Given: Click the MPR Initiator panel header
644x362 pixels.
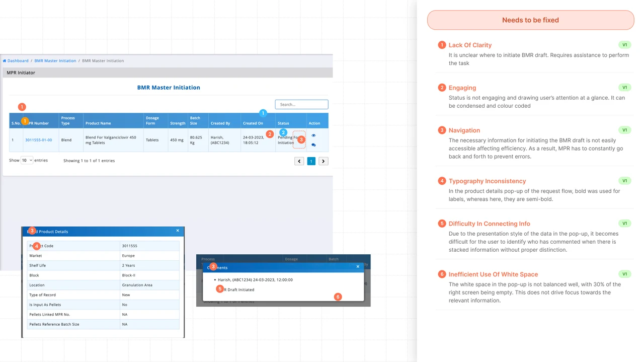Looking at the screenshot, I should click(168, 73).
